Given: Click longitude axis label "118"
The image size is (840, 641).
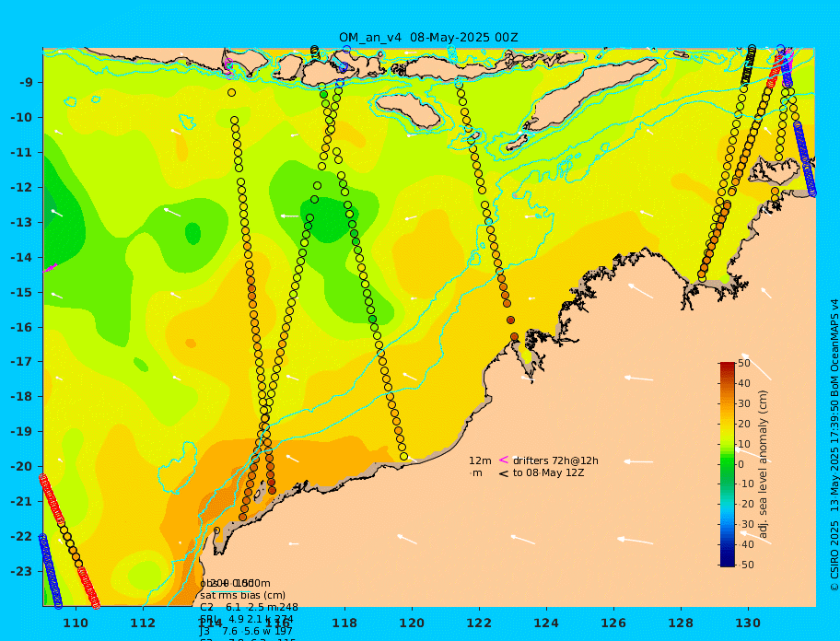Looking at the screenshot, I should 344,623.
